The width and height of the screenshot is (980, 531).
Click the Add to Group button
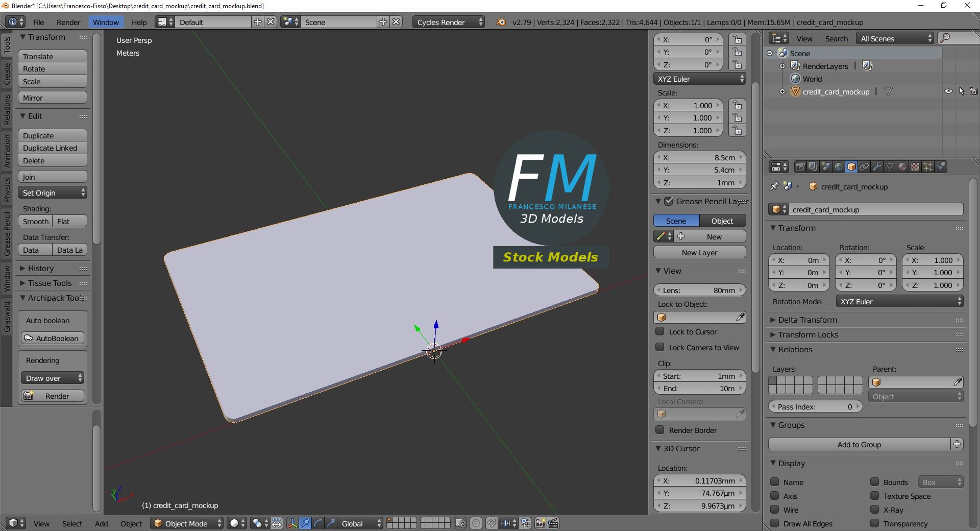pyautogui.click(x=859, y=445)
